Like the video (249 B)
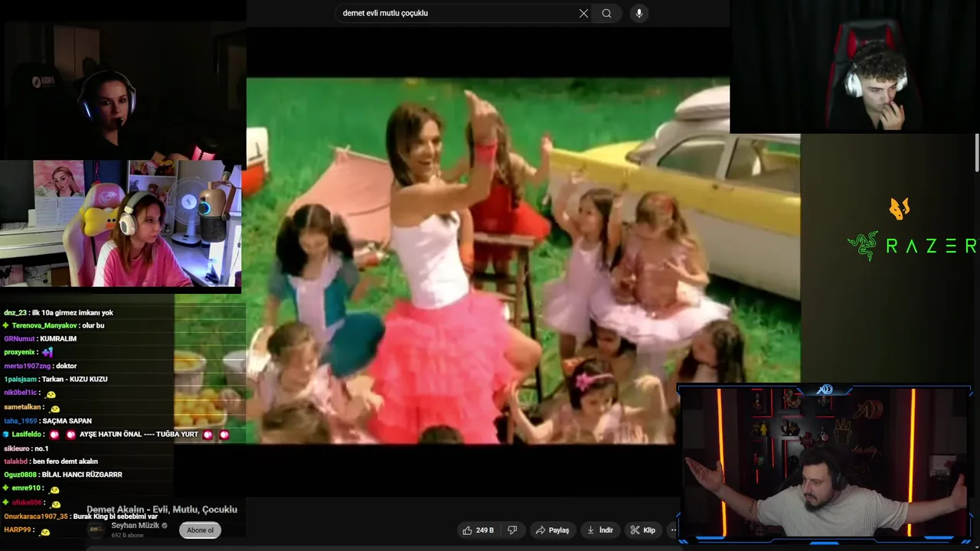The image size is (980, 551). [479, 530]
